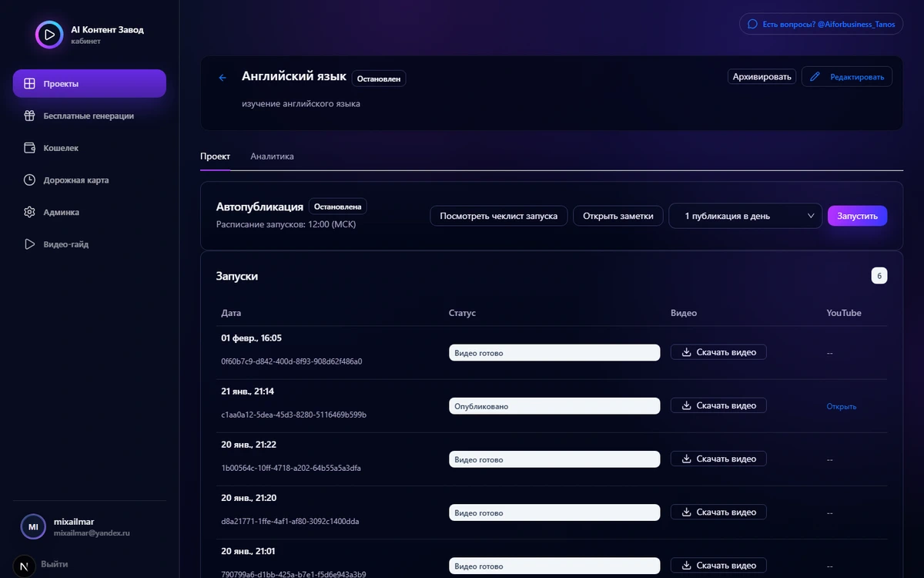Open Проекты in the sidebar

pos(89,83)
